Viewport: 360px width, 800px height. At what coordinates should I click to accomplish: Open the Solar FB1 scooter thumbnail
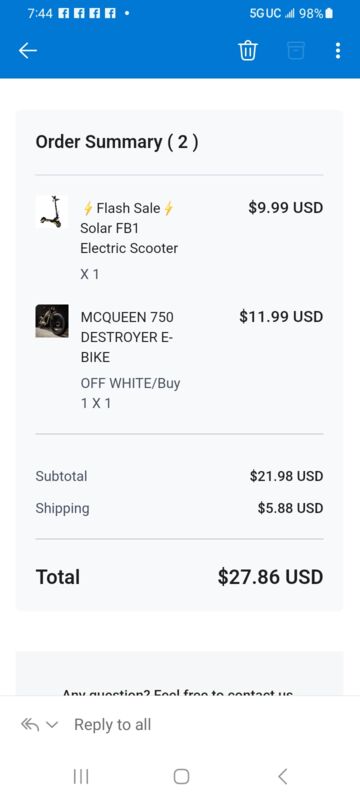(52, 211)
